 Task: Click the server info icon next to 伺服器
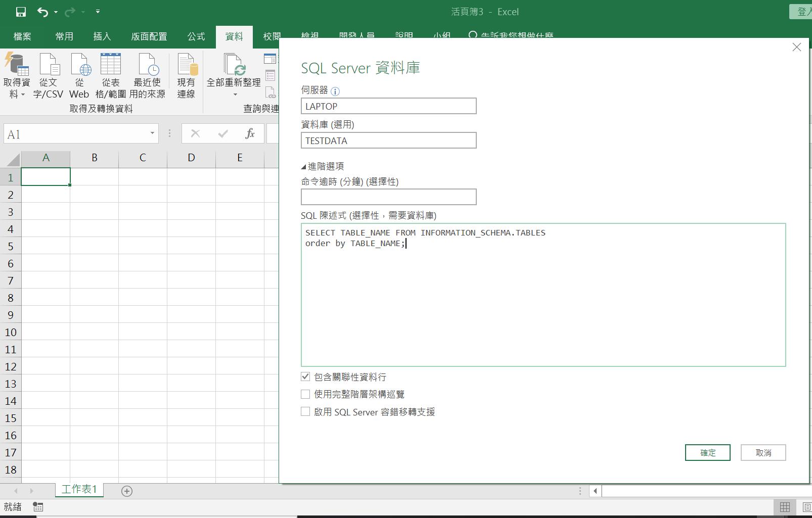335,91
